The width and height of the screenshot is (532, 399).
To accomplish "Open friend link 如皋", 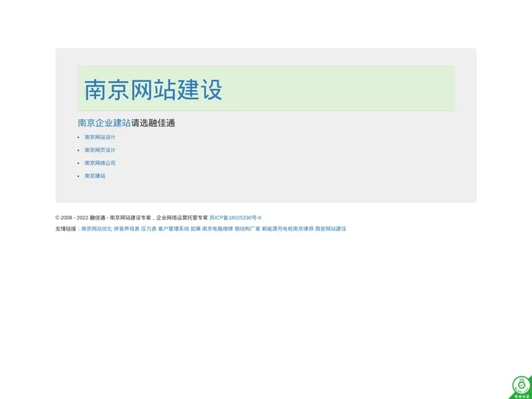I will pos(195,228).
